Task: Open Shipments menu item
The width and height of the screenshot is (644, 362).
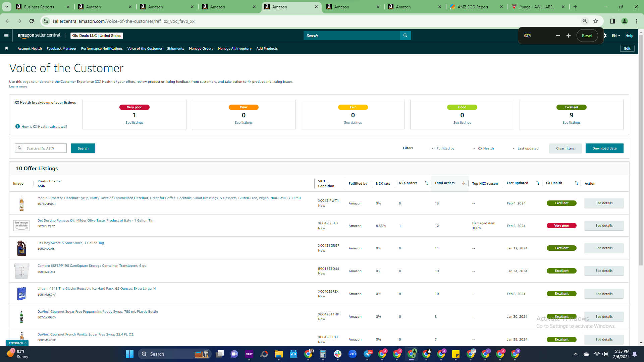Action: (176, 49)
